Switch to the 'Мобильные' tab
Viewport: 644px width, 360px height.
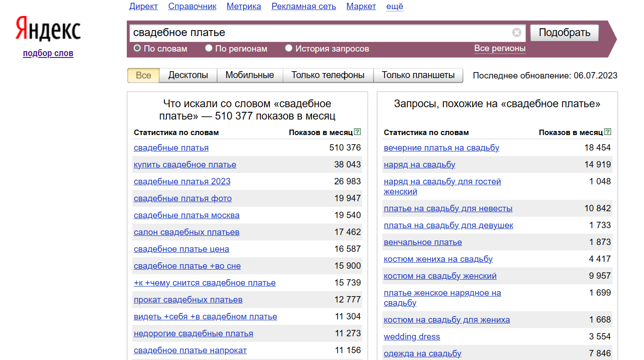[x=250, y=75]
